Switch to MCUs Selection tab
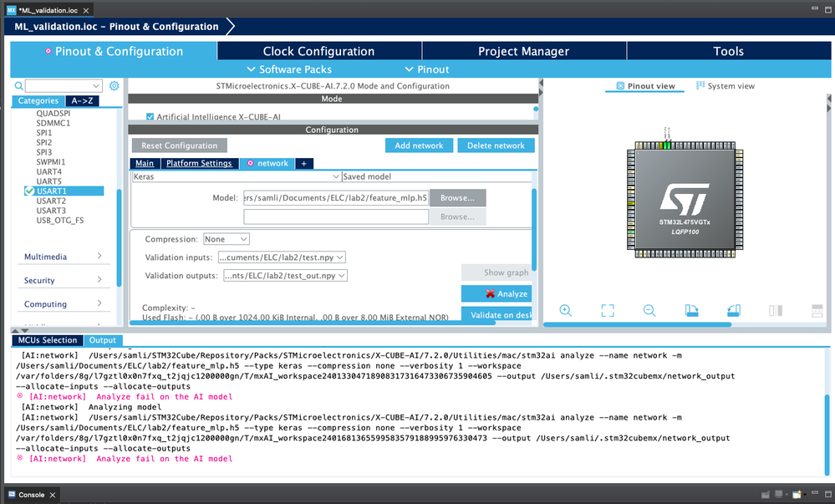This screenshot has width=835, height=504. tap(48, 340)
